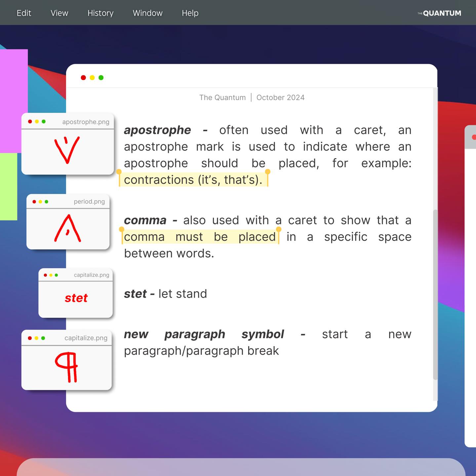Open the History menu
476x476 pixels.
tap(100, 13)
